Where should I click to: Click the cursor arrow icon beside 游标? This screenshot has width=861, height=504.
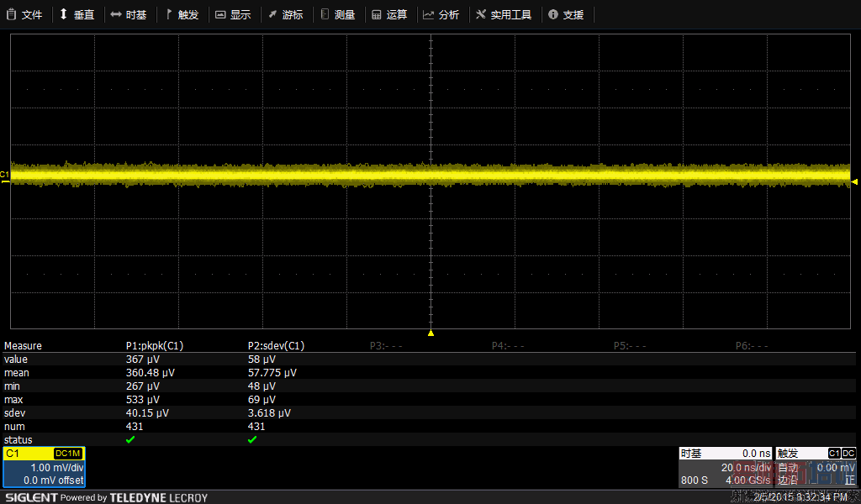(272, 14)
